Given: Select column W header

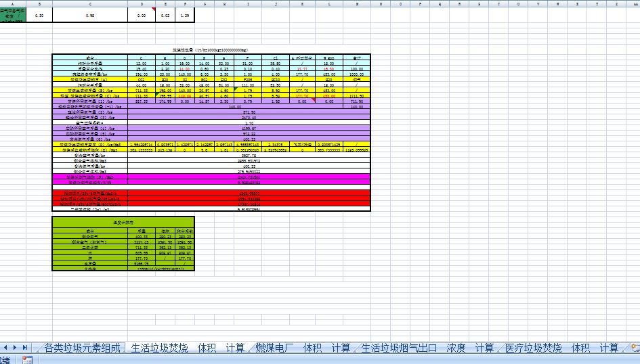Looking at the screenshot, I should coord(557,3).
